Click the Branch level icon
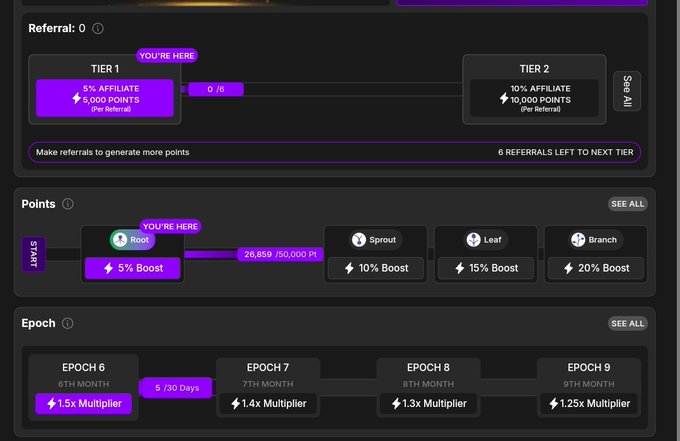The width and height of the screenshot is (680, 441). pyautogui.click(x=578, y=240)
